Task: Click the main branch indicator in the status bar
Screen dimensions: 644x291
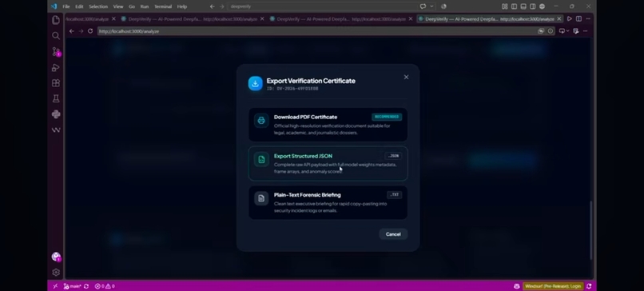Action: (73, 286)
